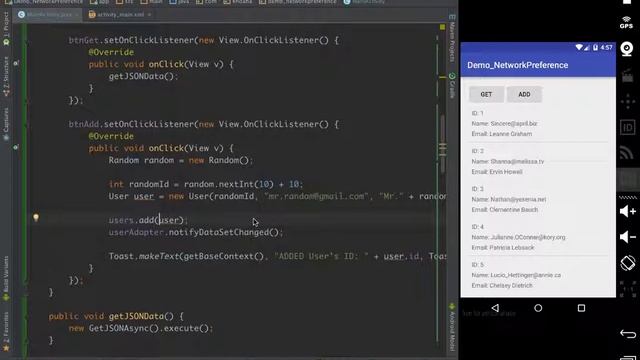Click userAdapter.notifyDataSetChanged() line
640x360 pixels.
point(196,232)
